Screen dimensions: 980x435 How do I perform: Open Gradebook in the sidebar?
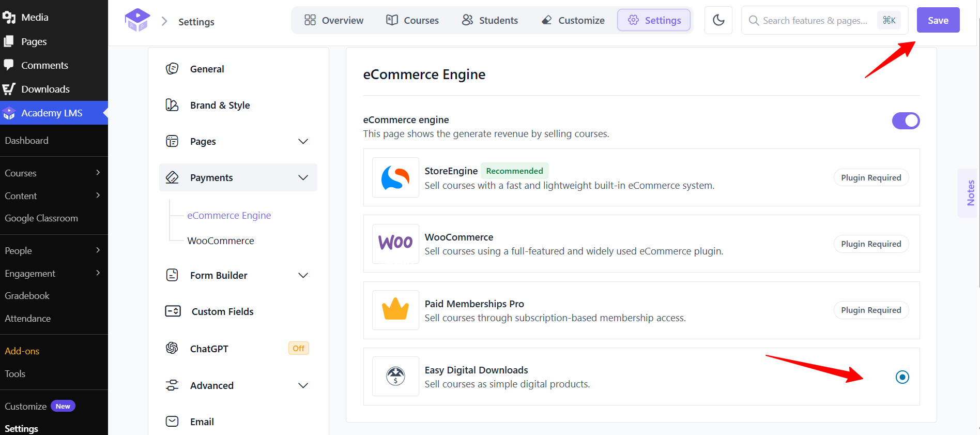pos(27,295)
